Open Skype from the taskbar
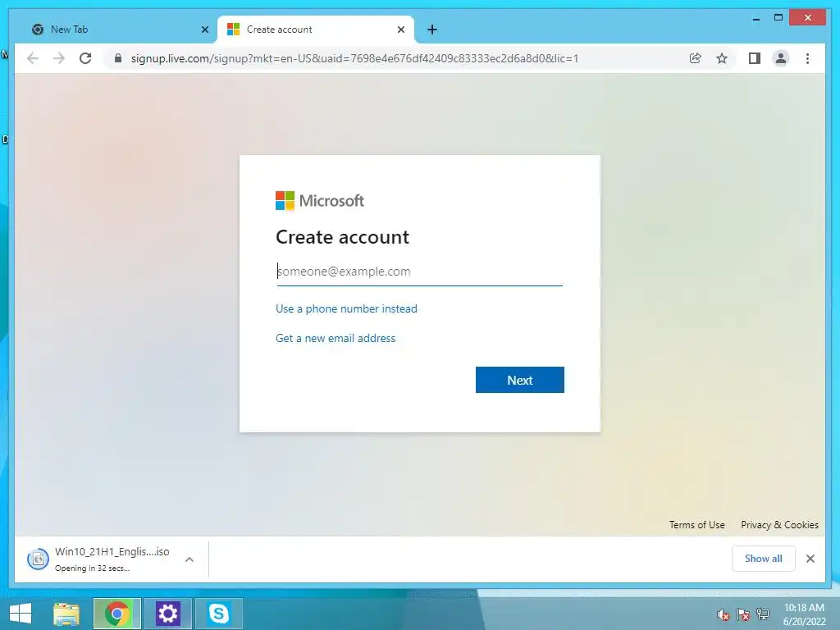The height and width of the screenshot is (630, 840). coord(218,614)
